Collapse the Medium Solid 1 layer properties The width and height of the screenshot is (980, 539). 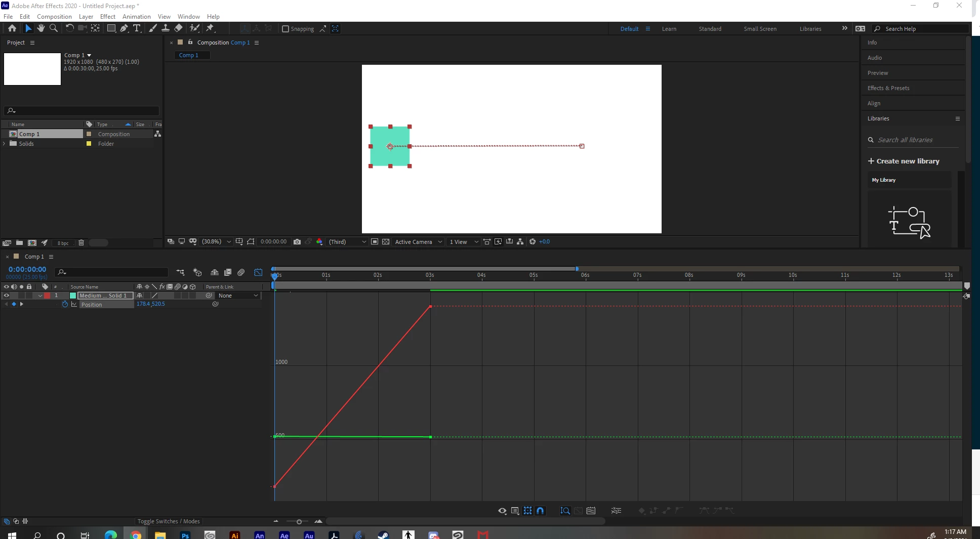point(40,296)
